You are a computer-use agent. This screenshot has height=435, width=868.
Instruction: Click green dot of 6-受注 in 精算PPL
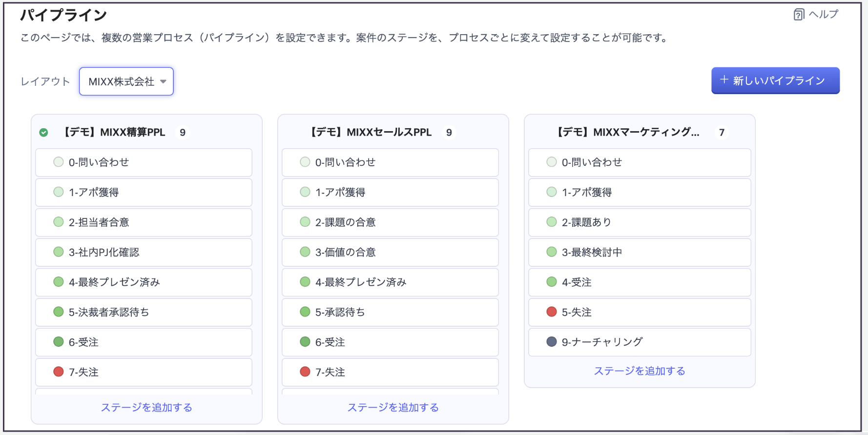(x=59, y=342)
